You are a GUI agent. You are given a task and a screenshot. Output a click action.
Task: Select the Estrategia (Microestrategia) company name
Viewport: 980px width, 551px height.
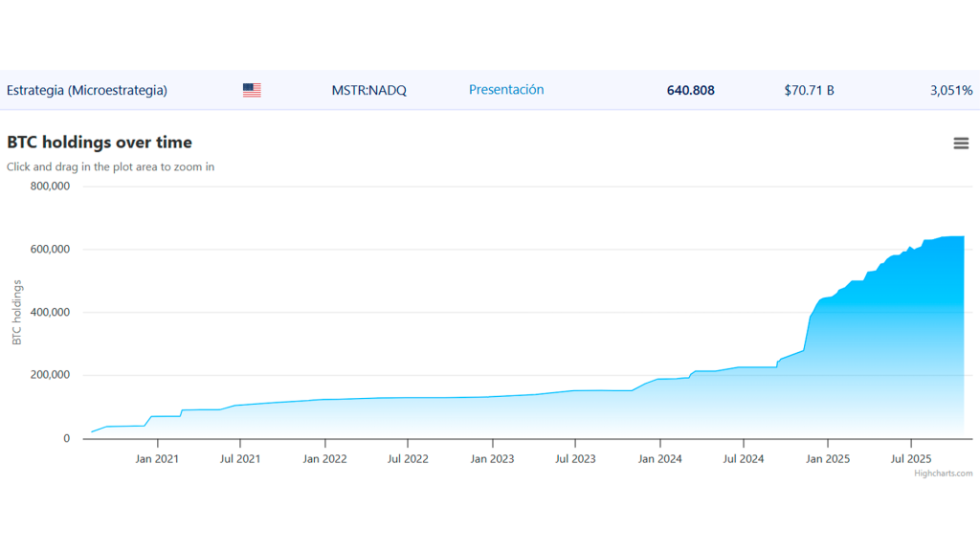pyautogui.click(x=87, y=90)
